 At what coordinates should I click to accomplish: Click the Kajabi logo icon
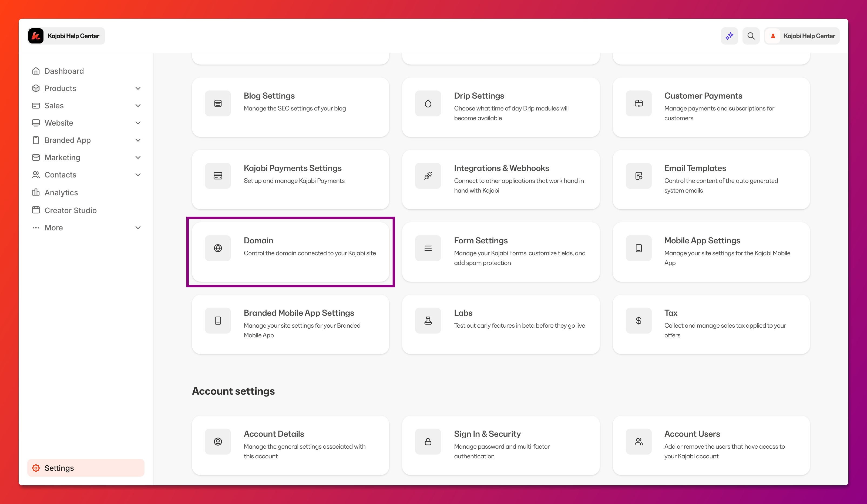36,36
